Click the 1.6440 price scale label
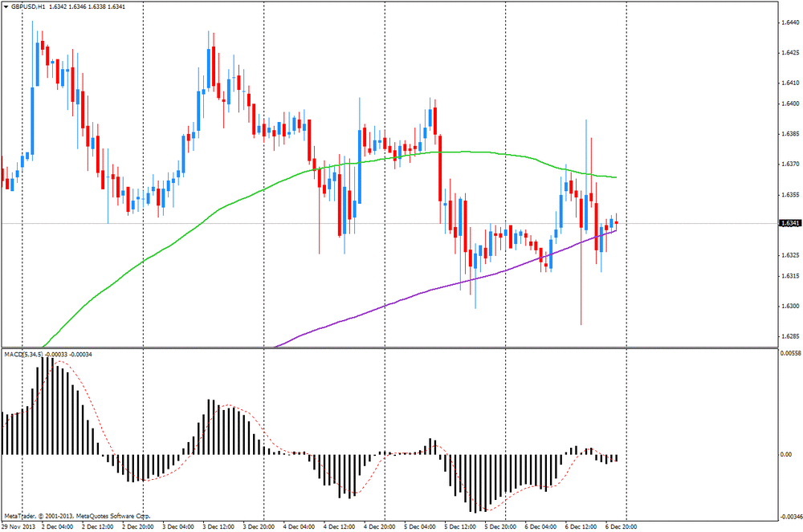The image size is (803, 532). (789, 23)
